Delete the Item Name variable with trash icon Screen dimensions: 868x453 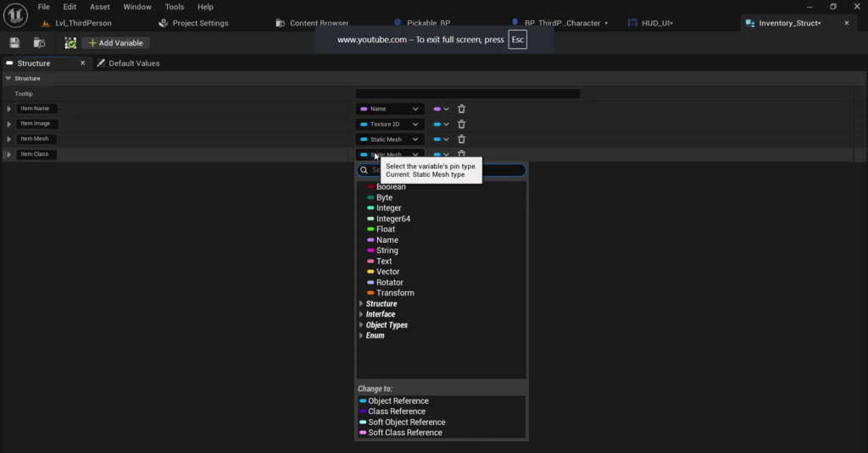[461, 109]
